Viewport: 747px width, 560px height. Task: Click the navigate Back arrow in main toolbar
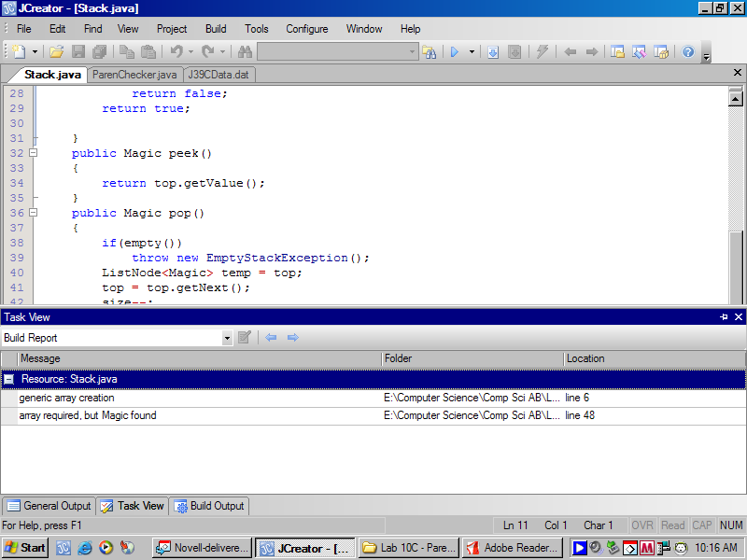coord(571,51)
